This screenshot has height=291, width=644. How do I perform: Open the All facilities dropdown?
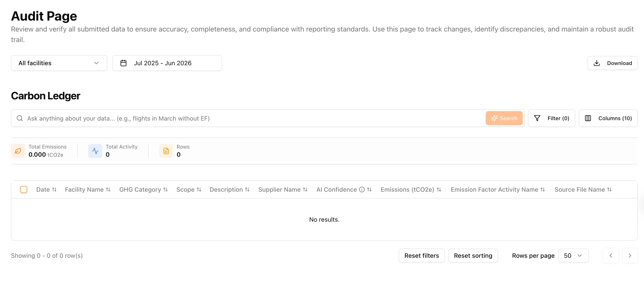(59, 63)
